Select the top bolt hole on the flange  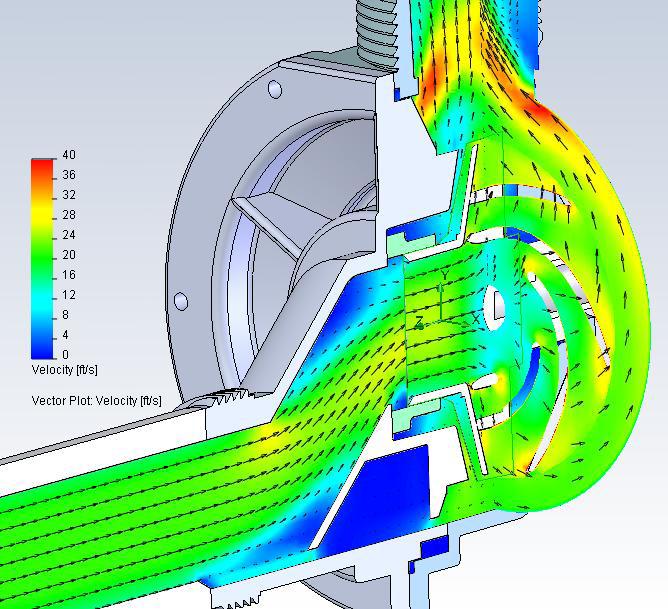tap(275, 91)
